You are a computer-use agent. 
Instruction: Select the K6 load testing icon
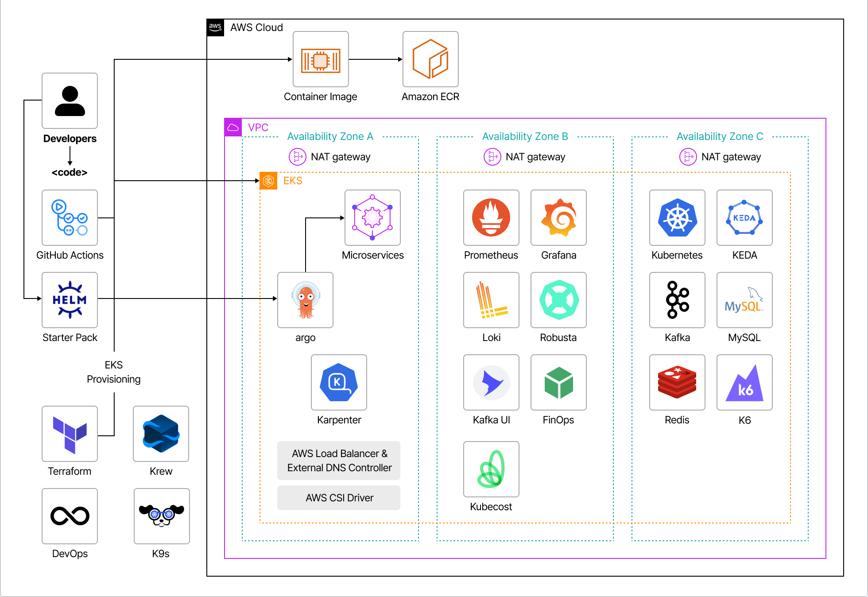pyautogui.click(x=744, y=383)
